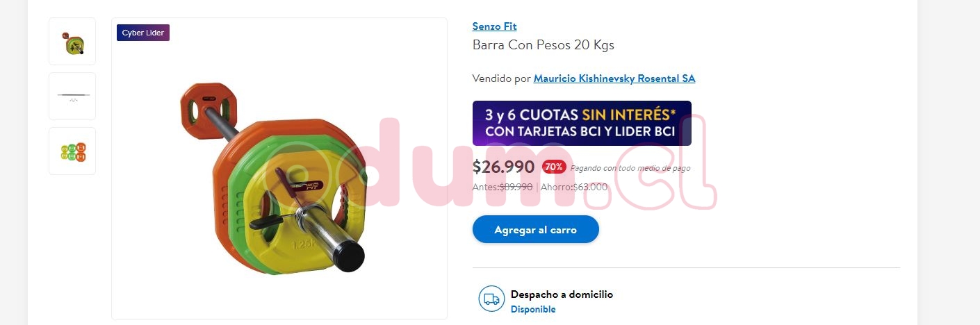The image size is (980, 325).
Task: Click the $26.990 price
Action: pos(503,167)
